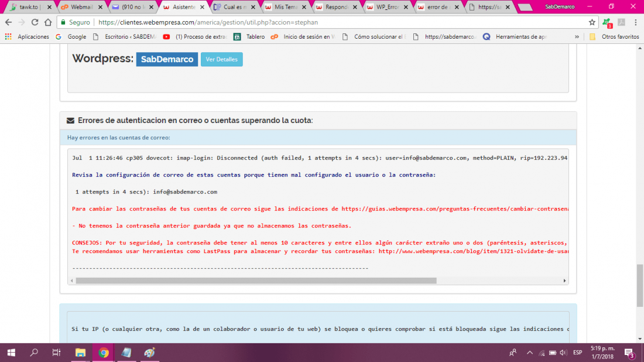Click the horizontal scrollbar thumb in log box

click(x=256, y=281)
